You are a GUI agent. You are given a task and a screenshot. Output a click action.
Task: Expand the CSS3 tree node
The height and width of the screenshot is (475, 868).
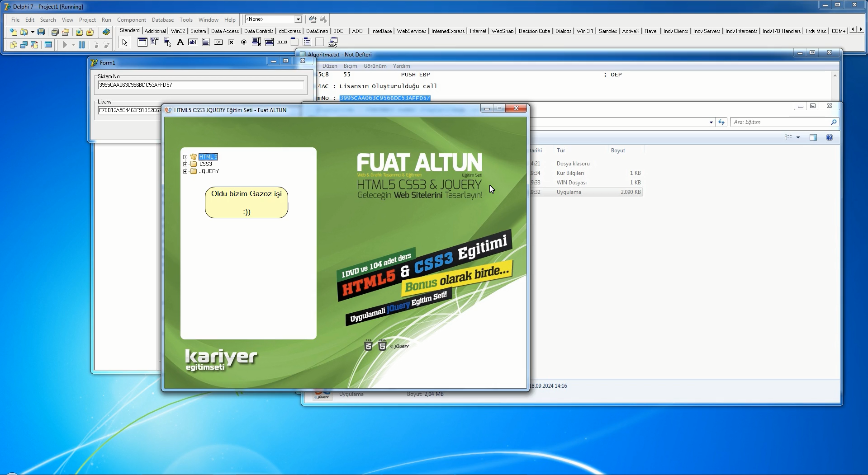[185, 164]
